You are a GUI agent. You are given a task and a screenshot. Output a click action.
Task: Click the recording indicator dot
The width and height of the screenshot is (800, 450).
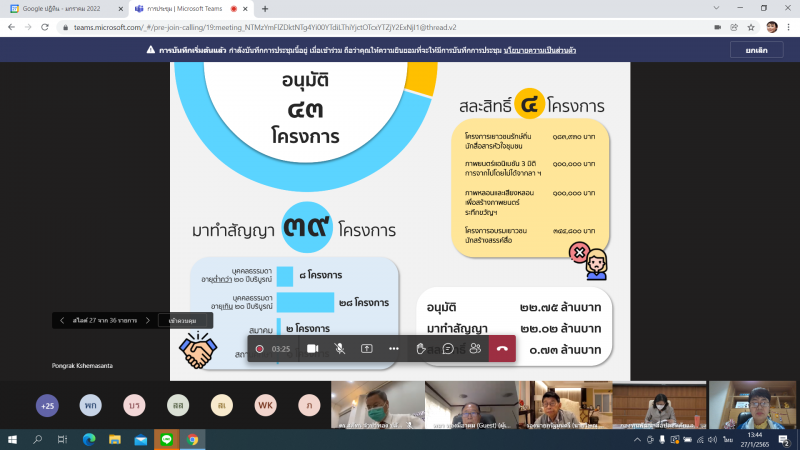[x=259, y=349]
